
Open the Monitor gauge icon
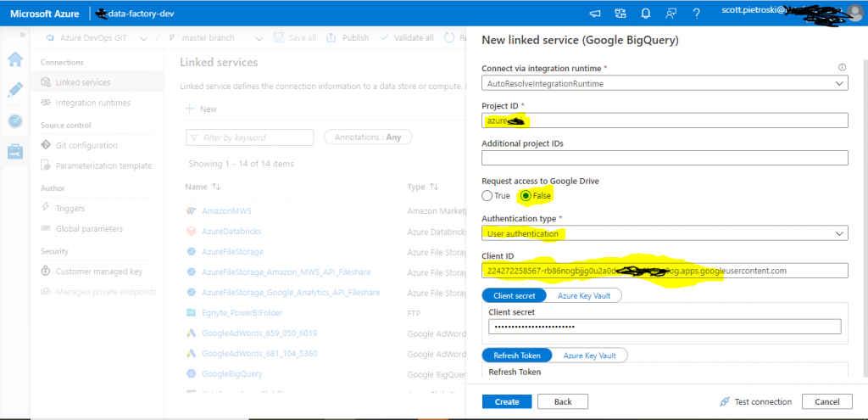[15, 120]
